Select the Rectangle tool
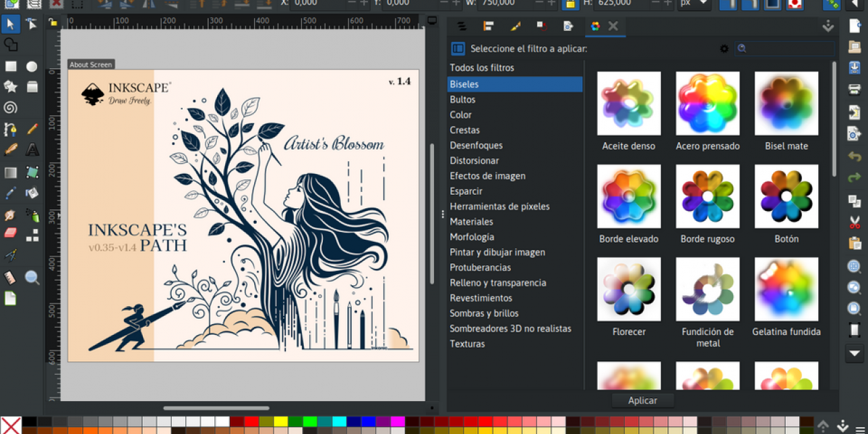This screenshot has width=868, height=434. [11, 66]
